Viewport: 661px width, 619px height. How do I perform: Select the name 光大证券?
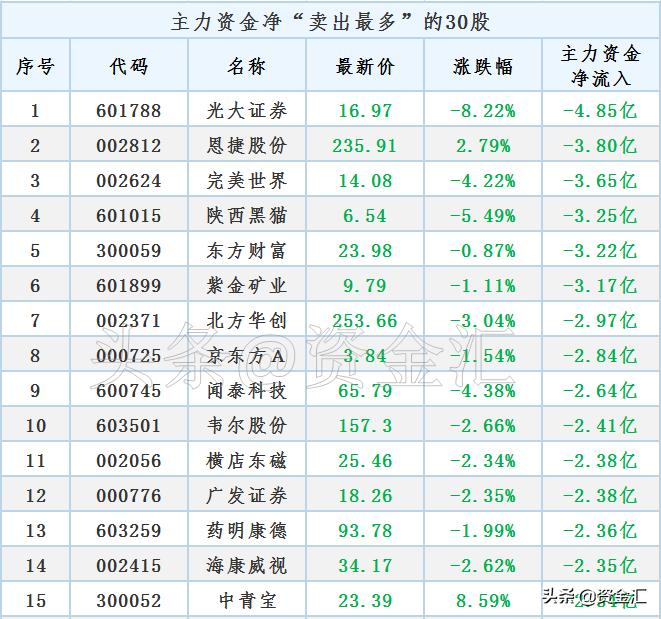[x=247, y=111]
